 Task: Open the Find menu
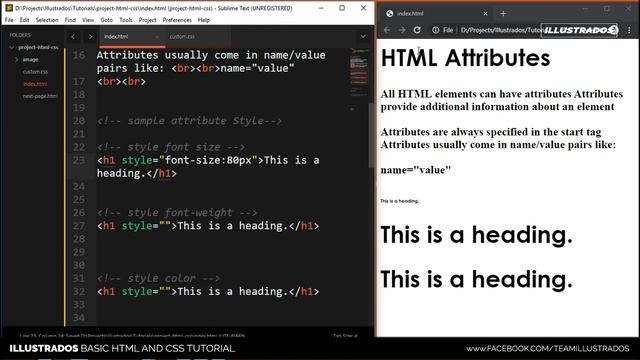(70, 20)
